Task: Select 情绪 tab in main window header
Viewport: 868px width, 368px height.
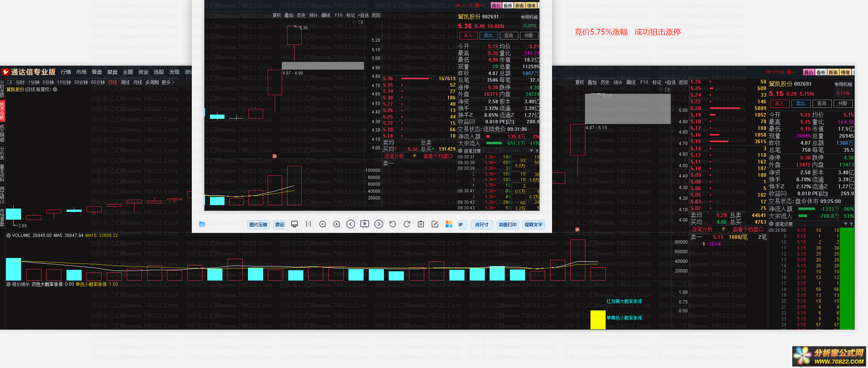Action: click(845, 72)
